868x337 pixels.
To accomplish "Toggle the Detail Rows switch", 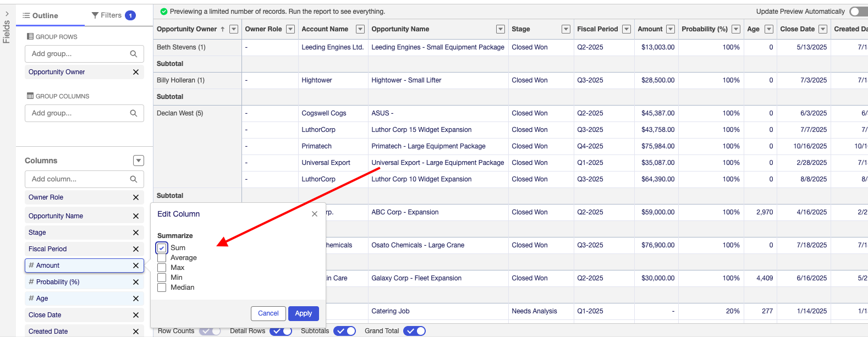I will pos(281,331).
